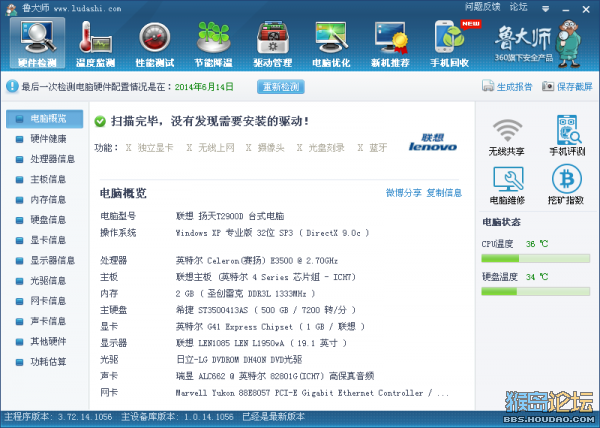Open 新机推荐 new PC recommendations
This screenshot has width=600, height=428.
pyautogui.click(x=390, y=43)
